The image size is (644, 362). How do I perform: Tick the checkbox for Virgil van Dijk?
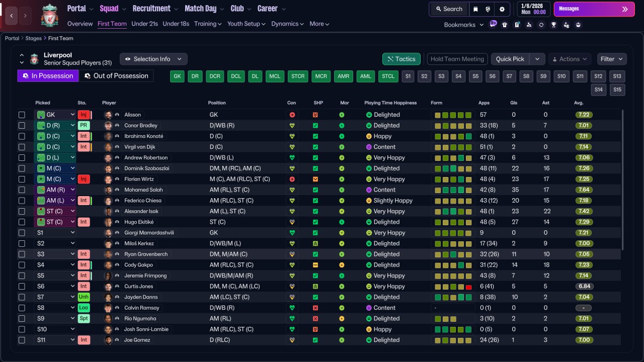coord(22,147)
